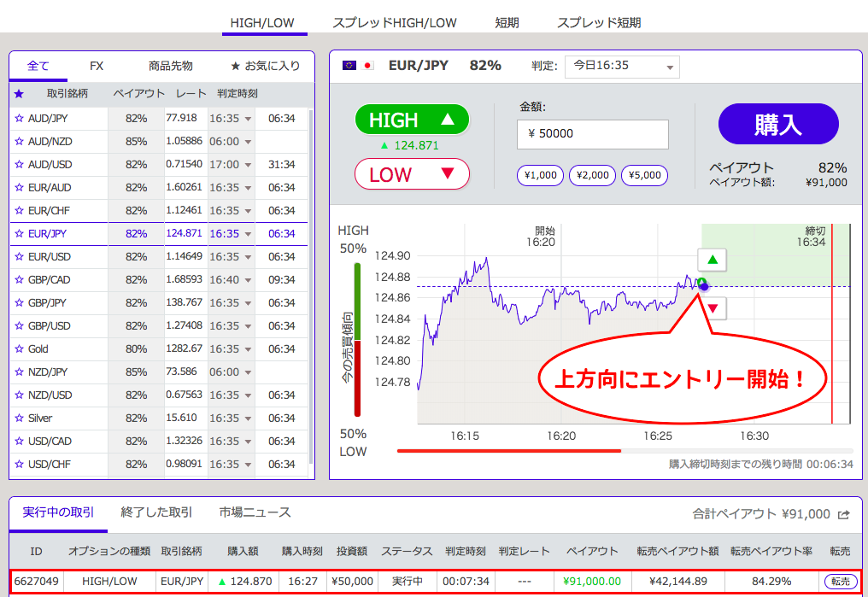Click the export icon beside 合計ペイアウト
The height and width of the screenshot is (597, 868).
(x=844, y=514)
